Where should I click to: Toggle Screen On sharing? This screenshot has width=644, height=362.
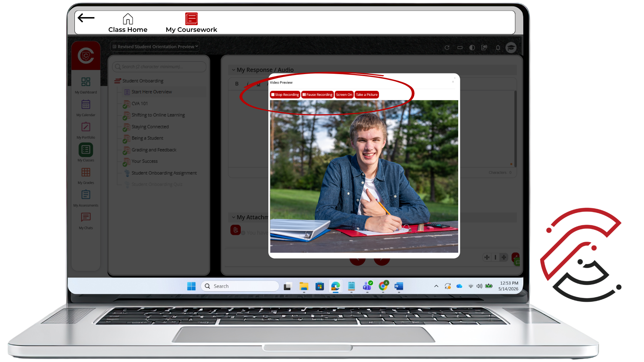344,95
